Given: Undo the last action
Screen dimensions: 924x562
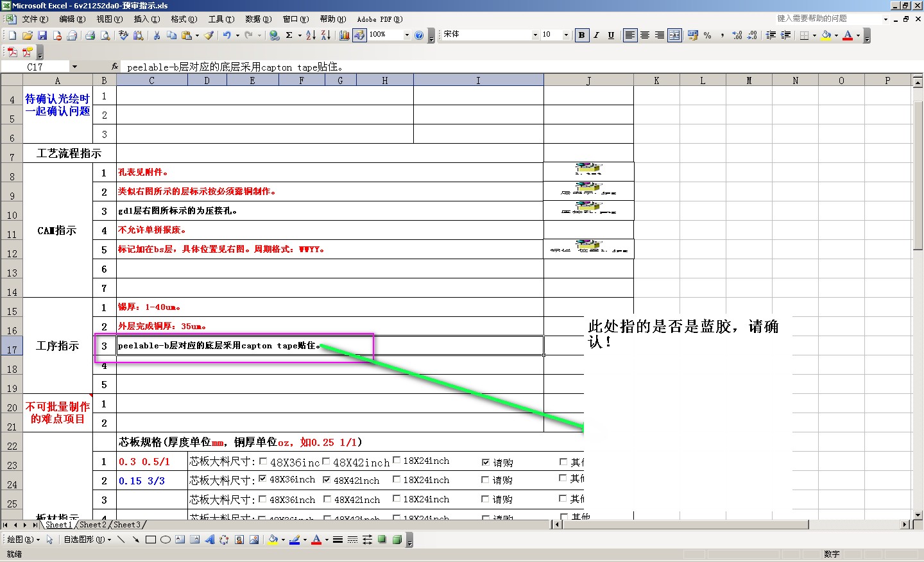Looking at the screenshot, I should pos(227,35).
